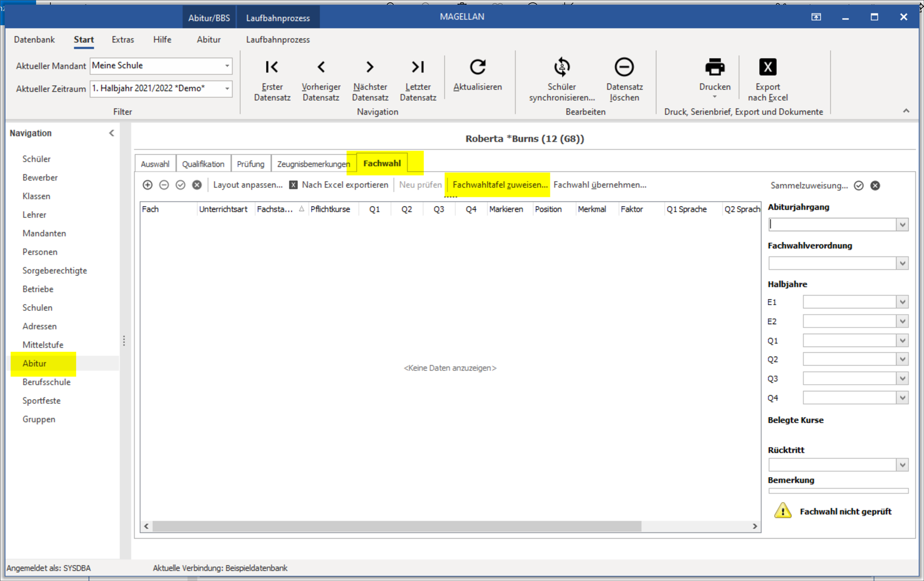Open Abitur in navigation
Screen dimensions: 924x581
coord(34,363)
